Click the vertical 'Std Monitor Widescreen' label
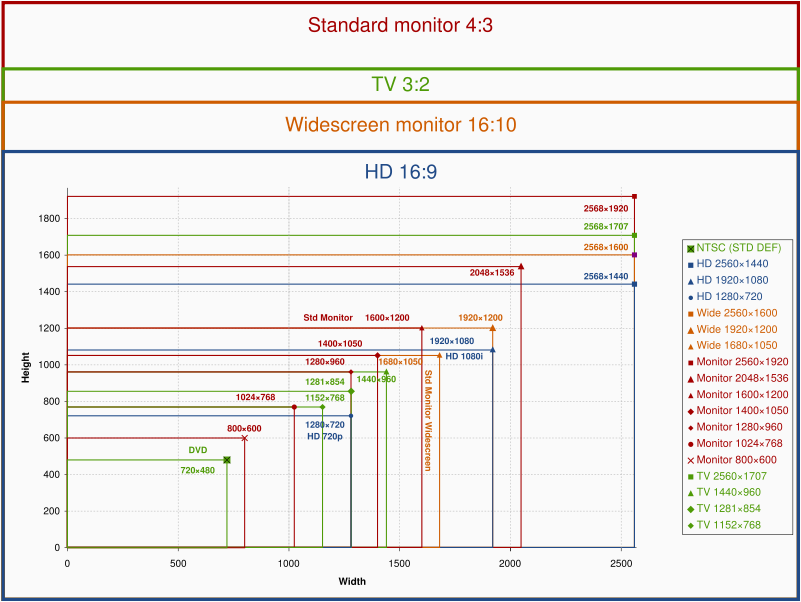Screen dimensions: 801x602 (428, 421)
